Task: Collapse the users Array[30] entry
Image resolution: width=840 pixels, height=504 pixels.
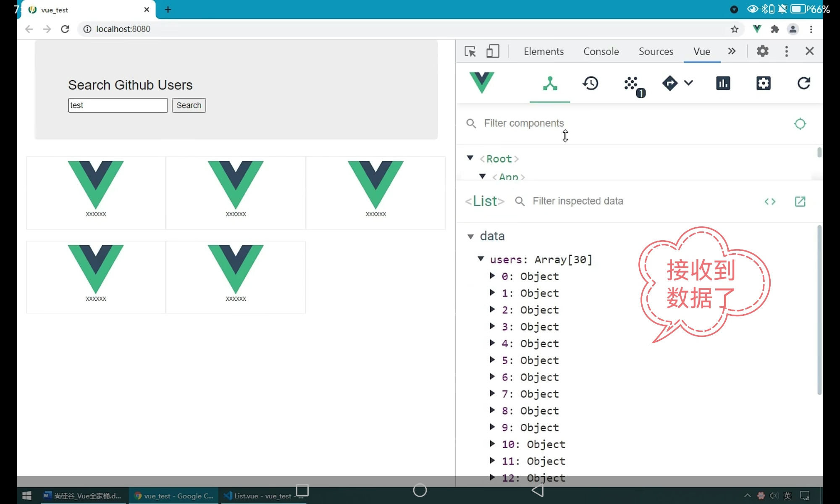Action: [481, 259]
